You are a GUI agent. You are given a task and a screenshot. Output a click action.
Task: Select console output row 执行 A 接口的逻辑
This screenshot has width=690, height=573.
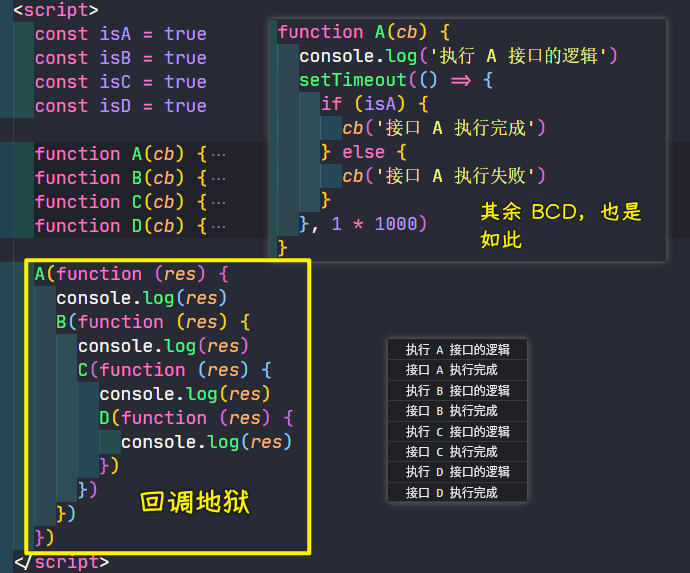point(458,350)
